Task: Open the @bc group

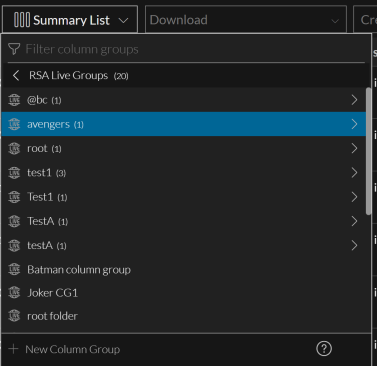Action: [184, 100]
